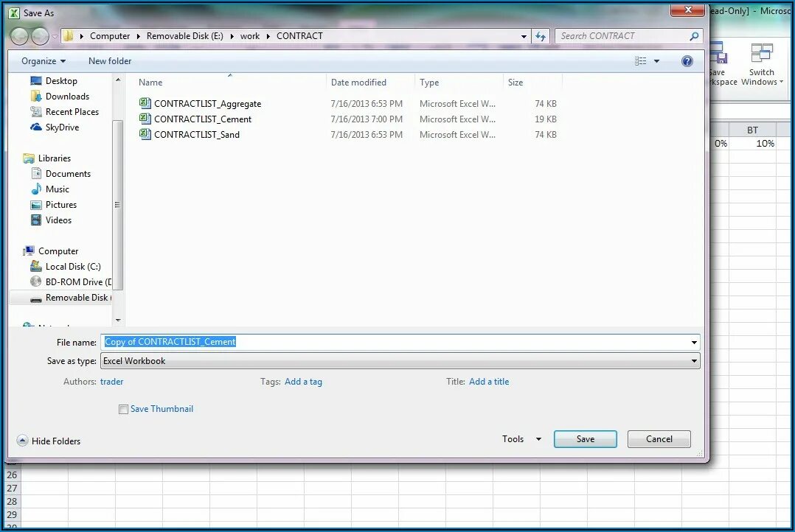Click the 10% cell in Excel sheet
Image resolution: width=795 pixels, height=532 pixels.
pos(752,144)
